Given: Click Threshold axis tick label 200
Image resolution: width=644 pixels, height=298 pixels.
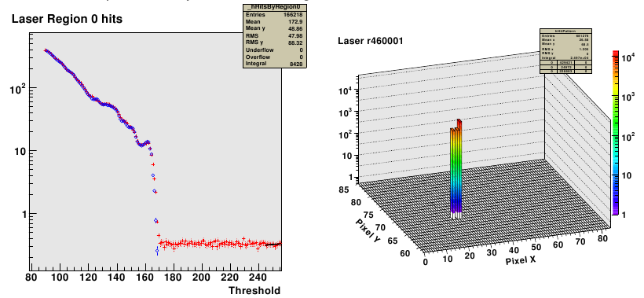Looking at the screenshot, I should tap(202, 277).
